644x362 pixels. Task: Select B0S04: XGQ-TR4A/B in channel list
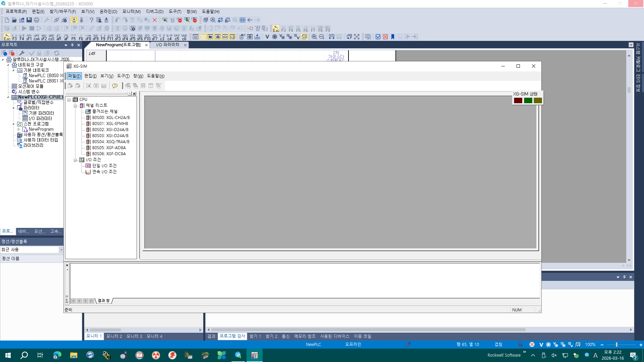click(111, 142)
